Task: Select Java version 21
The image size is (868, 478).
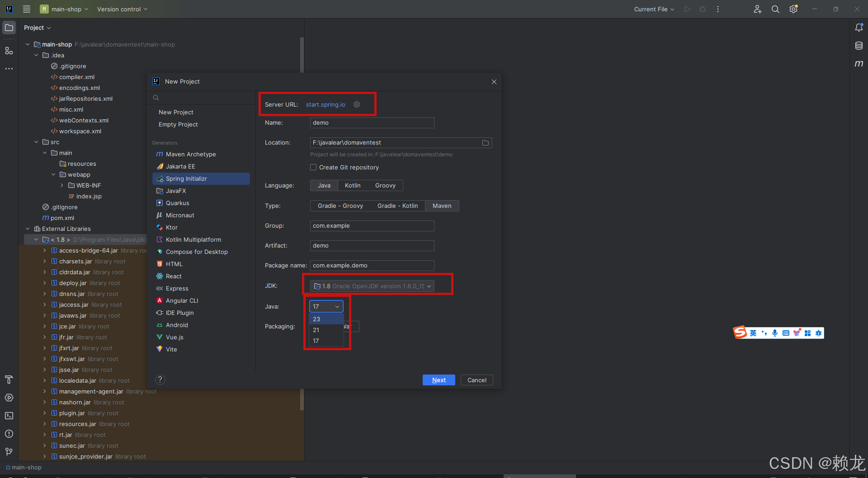Action: (326, 330)
